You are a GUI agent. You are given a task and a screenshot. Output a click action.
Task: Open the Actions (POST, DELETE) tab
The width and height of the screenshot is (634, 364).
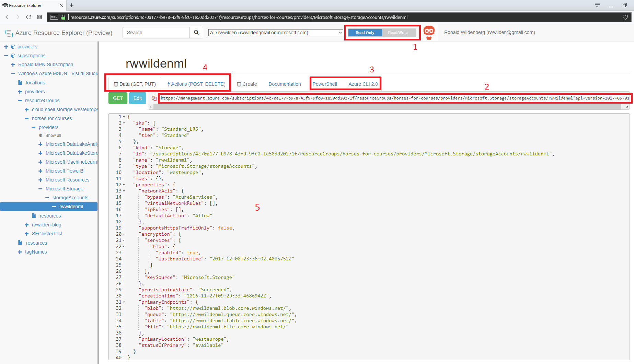(x=196, y=84)
